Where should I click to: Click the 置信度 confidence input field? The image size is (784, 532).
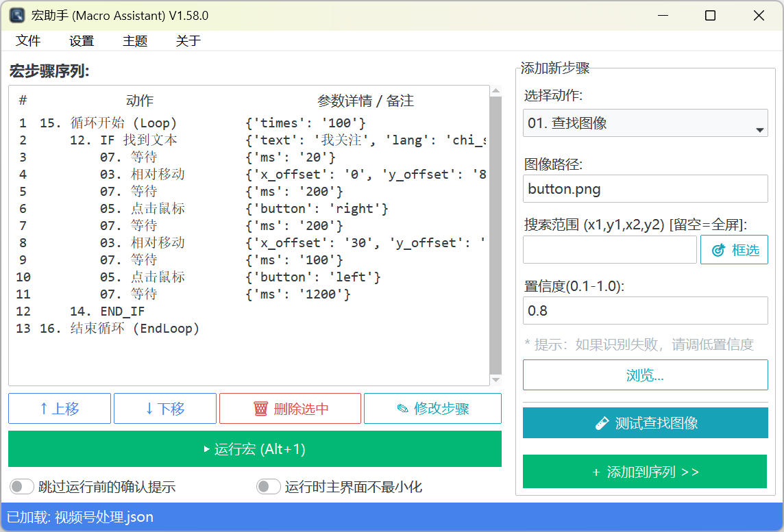[645, 311]
